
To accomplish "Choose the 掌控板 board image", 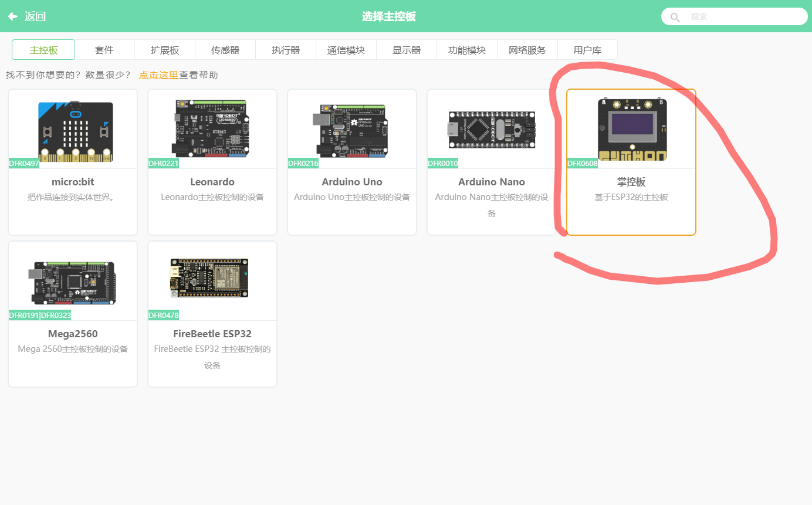I will (x=632, y=129).
